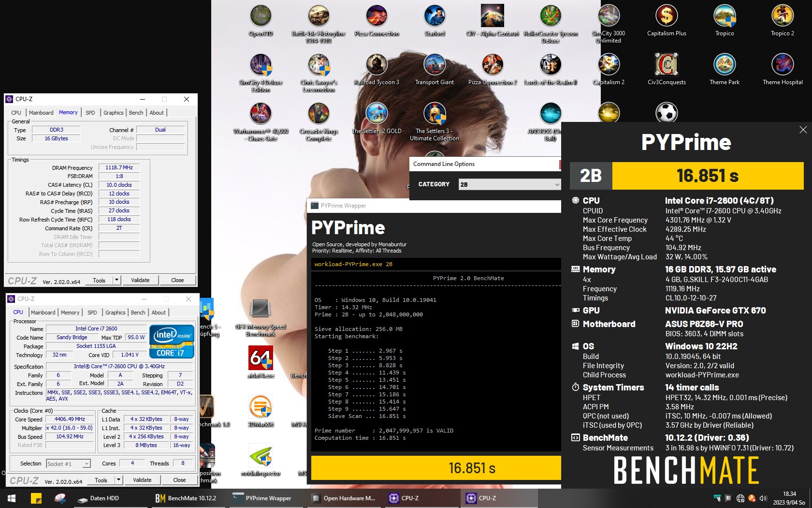This screenshot has height=508, width=812.
Task: Select Warhammer 40,000 Chaos Gate icon
Action: pyautogui.click(x=261, y=122)
